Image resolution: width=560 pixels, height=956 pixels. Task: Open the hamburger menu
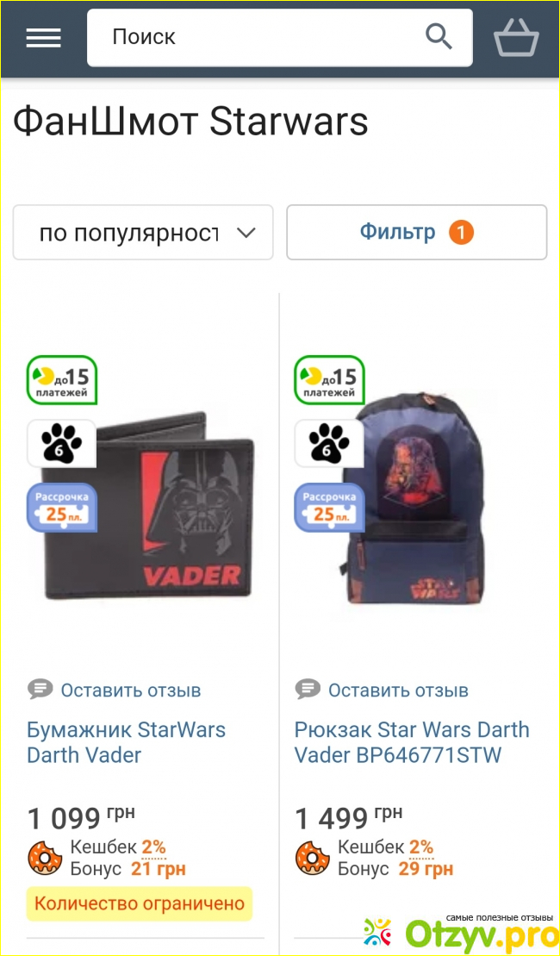click(43, 39)
